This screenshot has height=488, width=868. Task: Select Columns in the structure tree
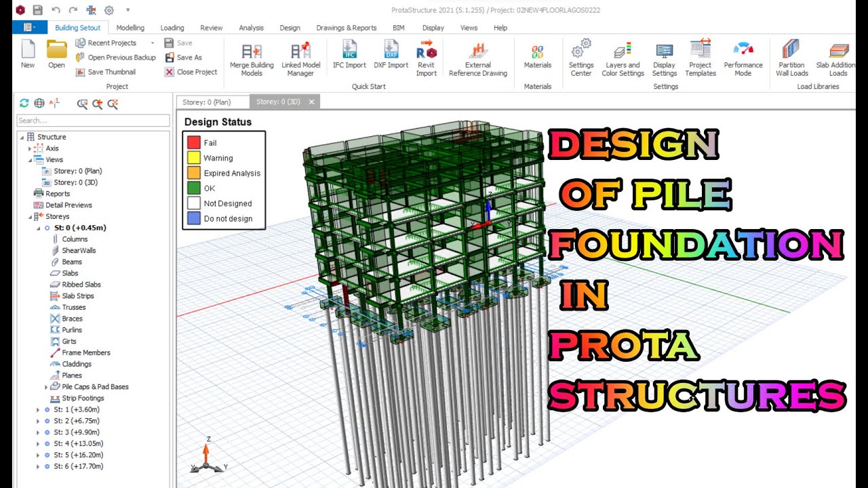tap(75, 239)
